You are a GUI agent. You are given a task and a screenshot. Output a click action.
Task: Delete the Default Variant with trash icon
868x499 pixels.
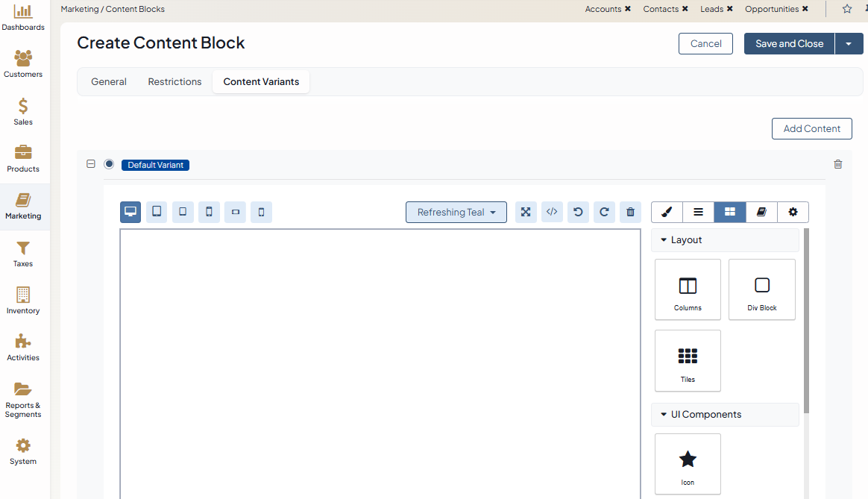point(837,165)
